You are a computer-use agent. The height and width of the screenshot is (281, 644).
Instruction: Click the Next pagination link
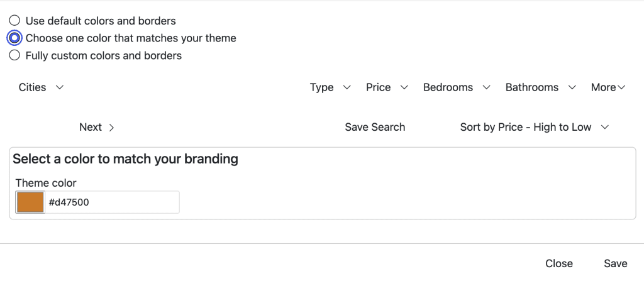91,127
